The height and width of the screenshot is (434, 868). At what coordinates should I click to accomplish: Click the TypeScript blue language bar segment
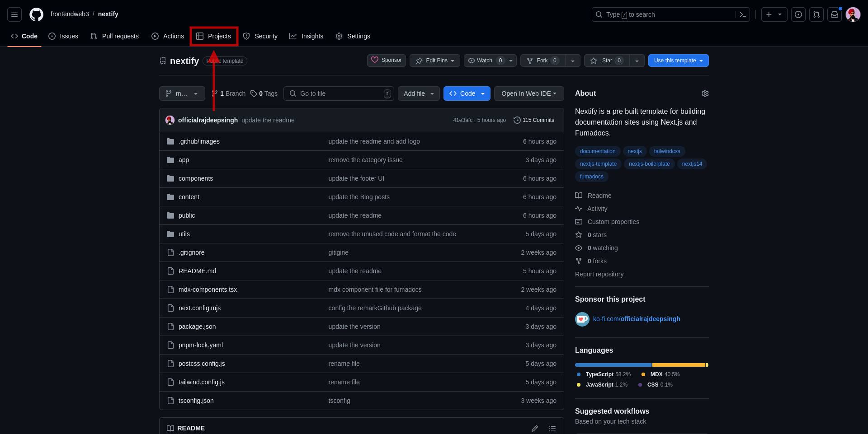click(613, 365)
